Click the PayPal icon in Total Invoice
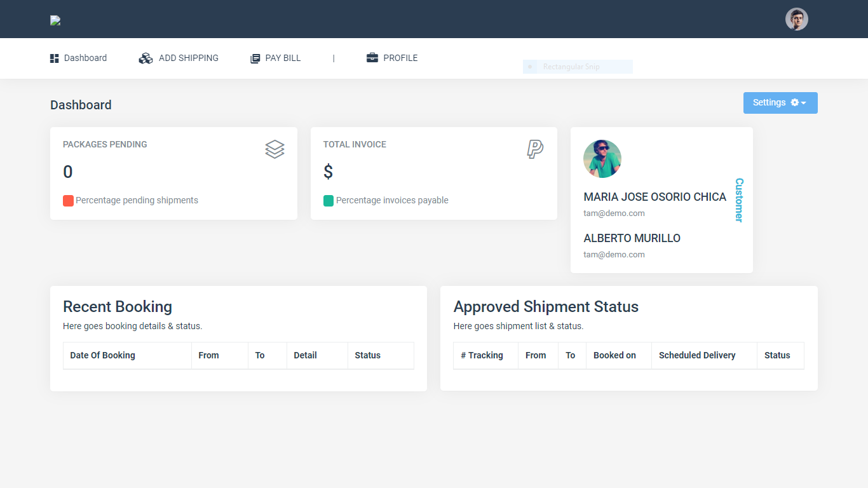The height and width of the screenshot is (488, 868). [x=535, y=149]
